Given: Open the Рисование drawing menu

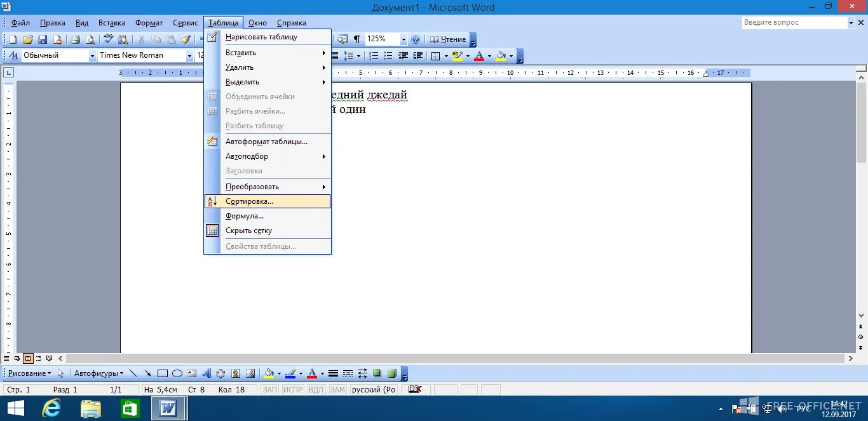Looking at the screenshot, I should 29,373.
